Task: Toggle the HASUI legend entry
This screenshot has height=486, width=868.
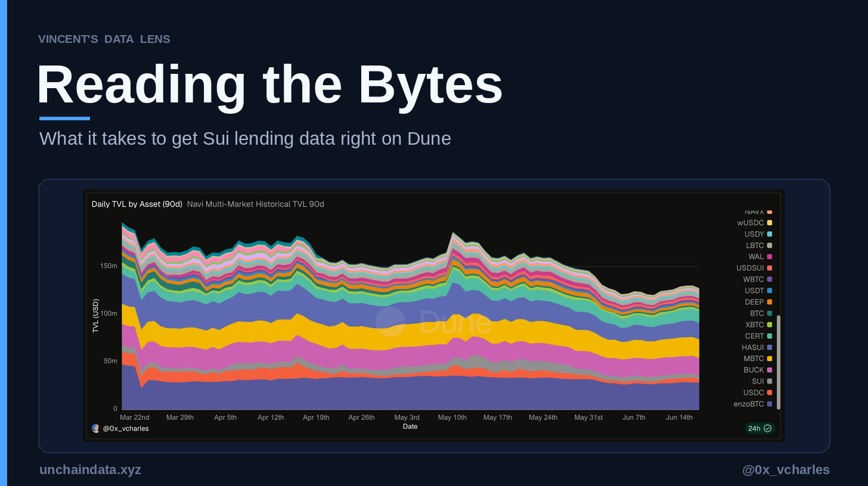Action: pyautogui.click(x=757, y=347)
